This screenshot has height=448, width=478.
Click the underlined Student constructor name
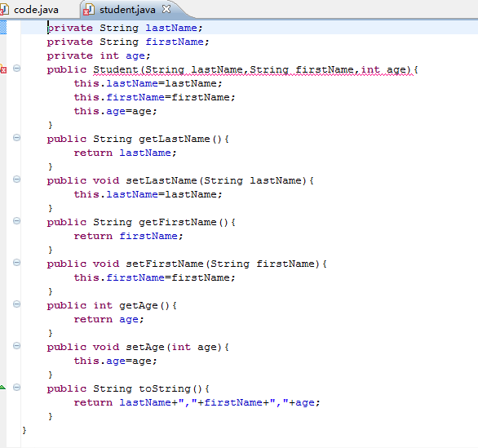[116, 69]
